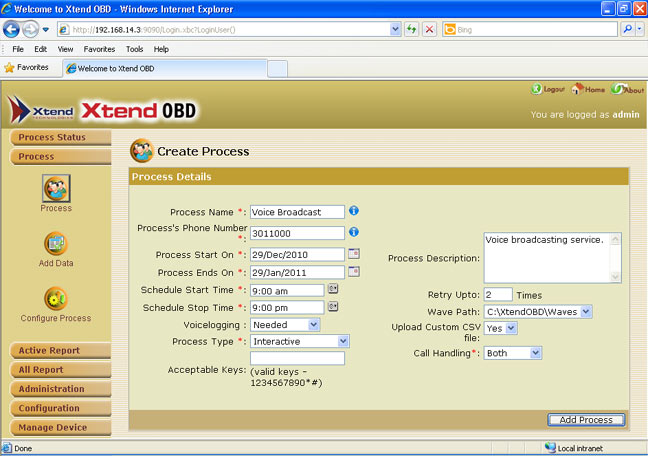Screen dimensions: 648x456
Task: Click the Home icon in header
Action: coord(577,88)
